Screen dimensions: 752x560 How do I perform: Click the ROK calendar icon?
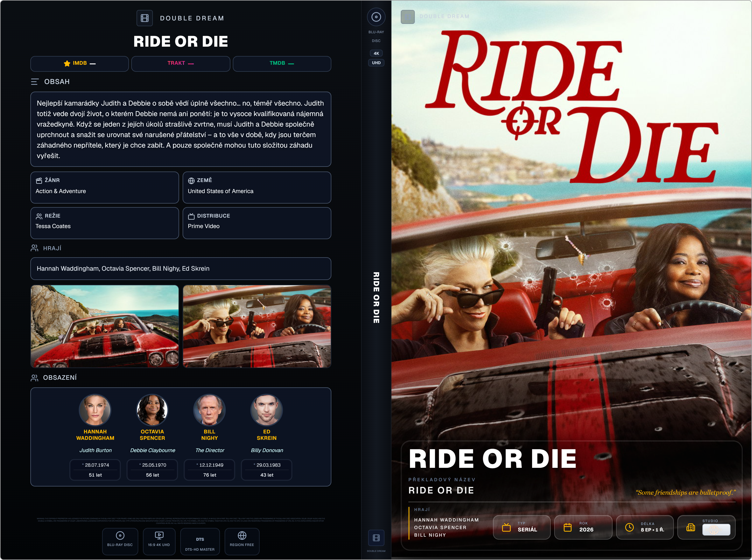[x=568, y=528]
